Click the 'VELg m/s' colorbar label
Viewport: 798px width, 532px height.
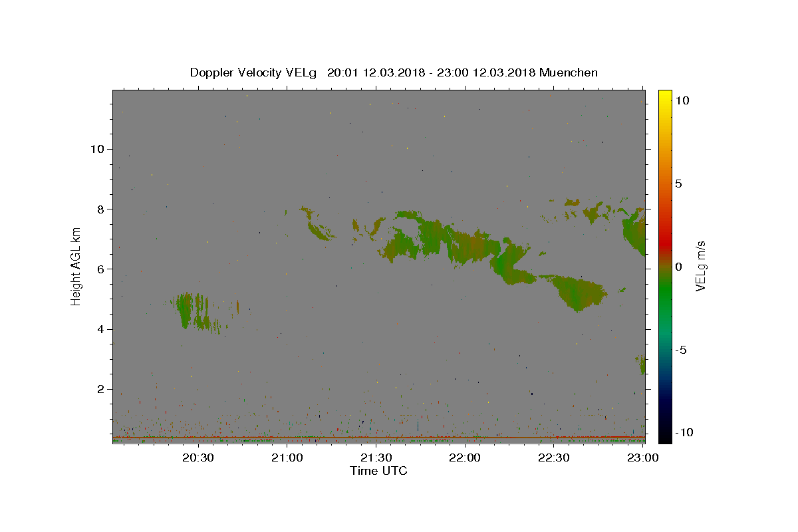click(x=700, y=266)
